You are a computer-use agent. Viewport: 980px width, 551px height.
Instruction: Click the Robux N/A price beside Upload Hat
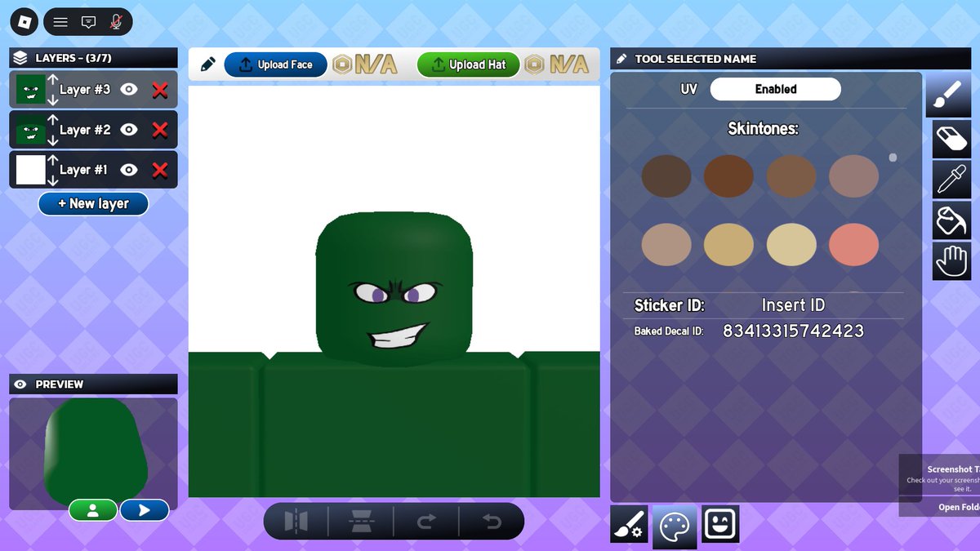(x=557, y=64)
